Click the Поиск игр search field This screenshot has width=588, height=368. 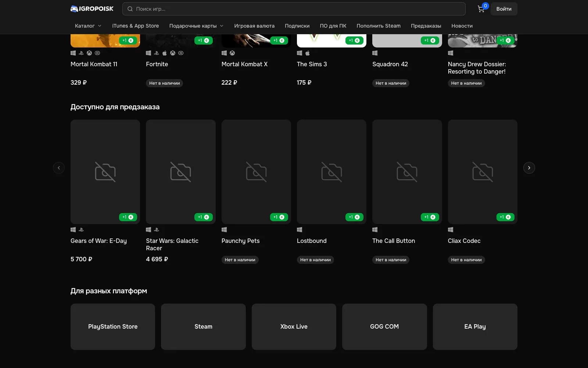(x=294, y=9)
